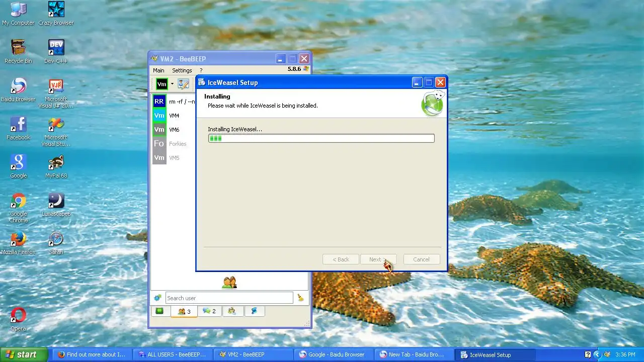Click BeeBEEP add user icon beside search
This screenshot has height=362, width=644.
click(158, 298)
